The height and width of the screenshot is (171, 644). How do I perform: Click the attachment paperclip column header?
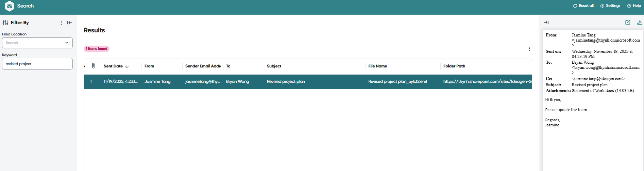(x=93, y=66)
